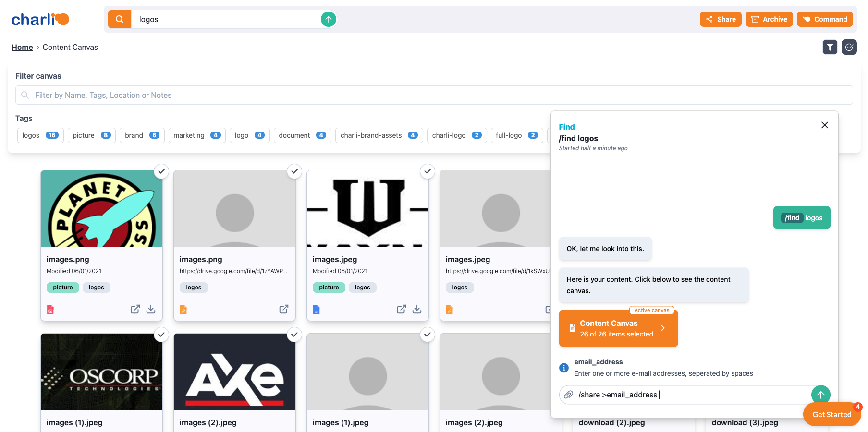Click the Share button
The height and width of the screenshot is (432, 868).
[721, 19]
